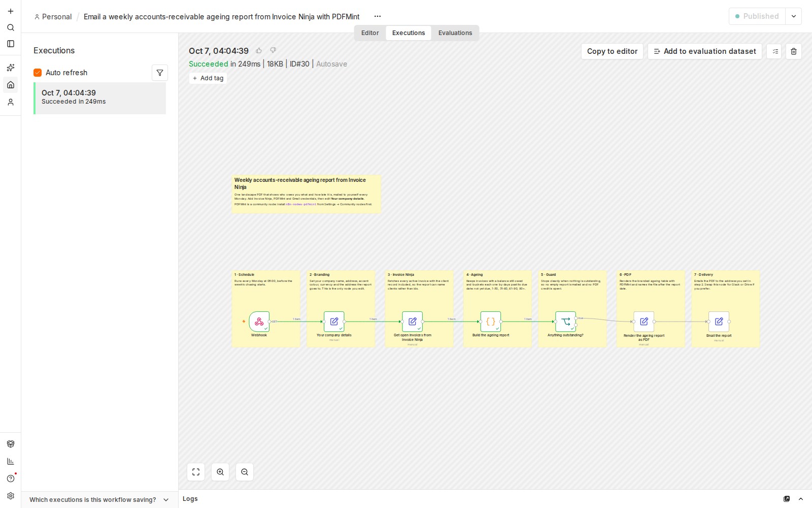Delete execution with the trash icon
Viewport: 812px width, 508px height.
(x=794, y=51)
